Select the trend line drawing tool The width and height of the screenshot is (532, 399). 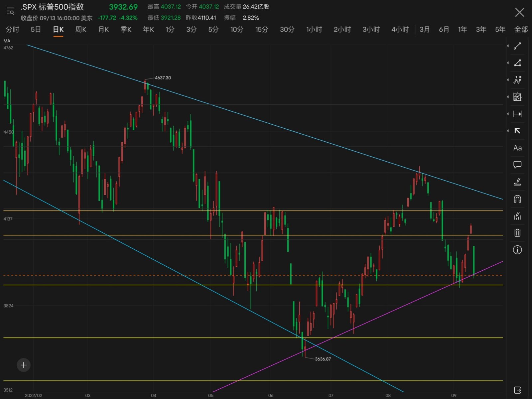[517, 46]
